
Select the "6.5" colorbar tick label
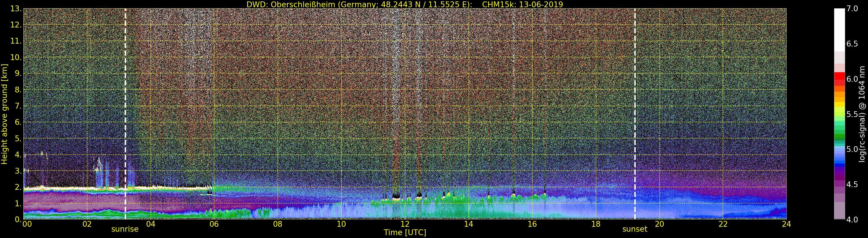click(852, 44)
